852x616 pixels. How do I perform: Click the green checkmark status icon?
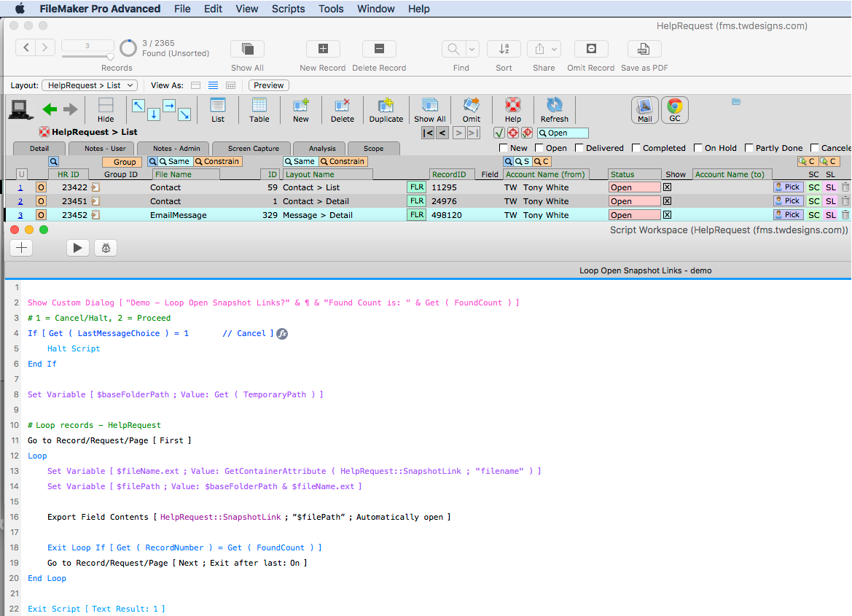pyautogui.click(x=499, y=133)
